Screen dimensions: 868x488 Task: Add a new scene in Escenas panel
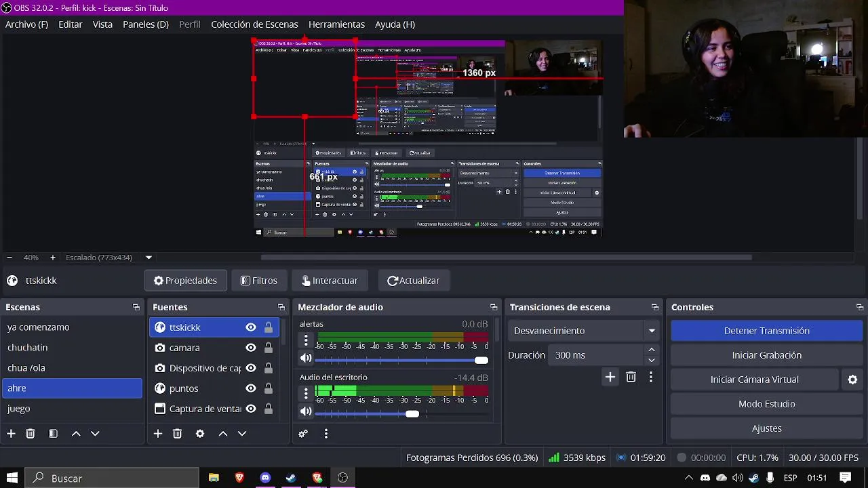pyautogui.click(x=11, y=434)
